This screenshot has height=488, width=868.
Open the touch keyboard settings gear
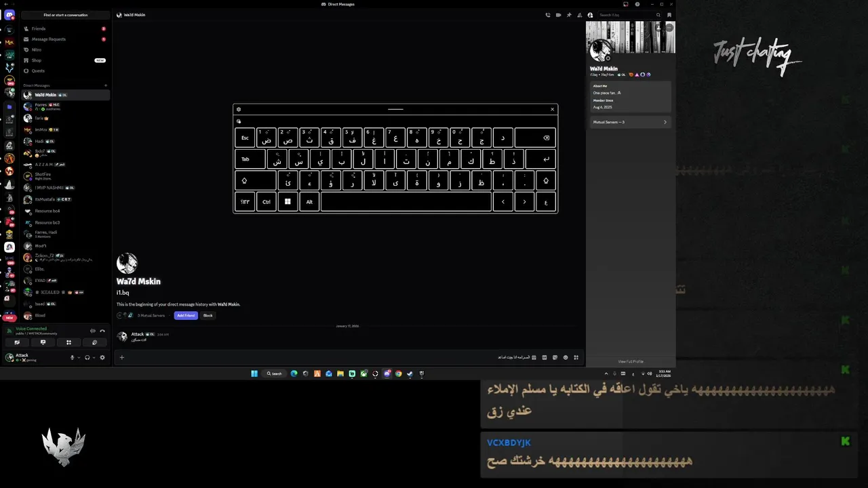239,109
